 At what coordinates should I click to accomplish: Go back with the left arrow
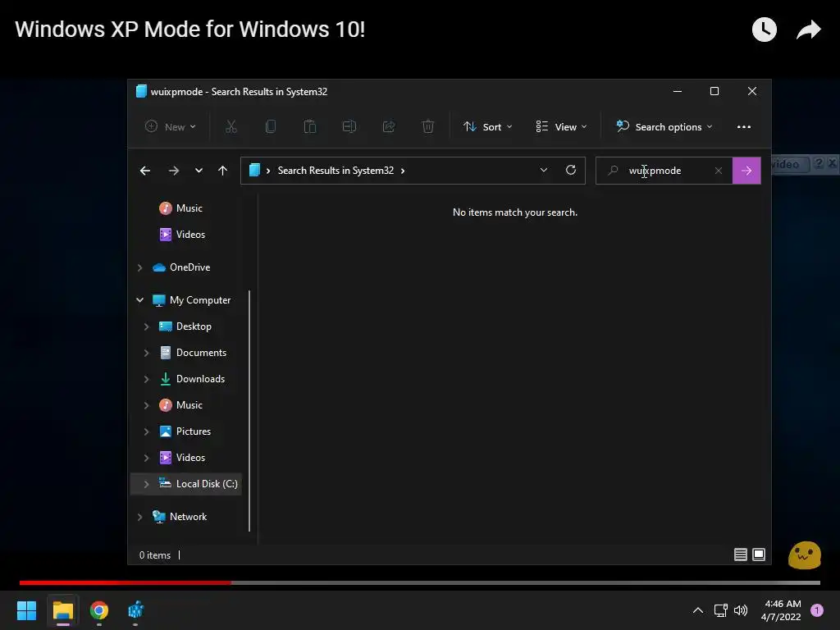point(145,171)
